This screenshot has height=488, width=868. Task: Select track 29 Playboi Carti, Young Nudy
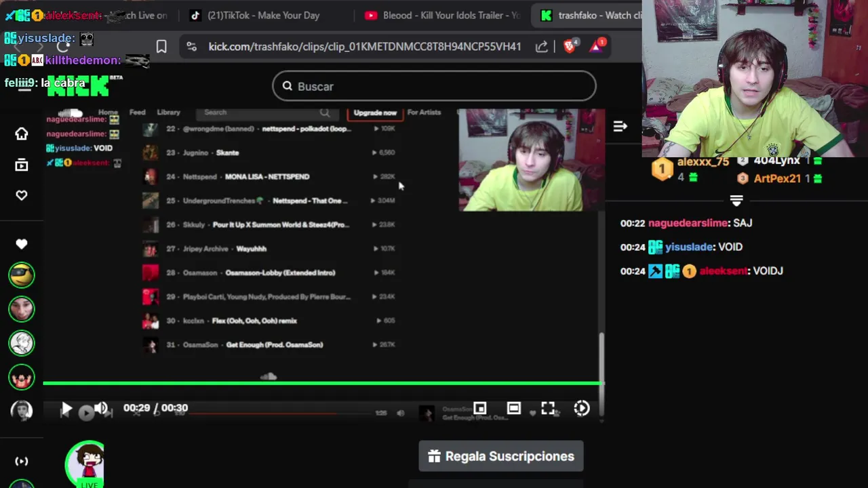269,297
